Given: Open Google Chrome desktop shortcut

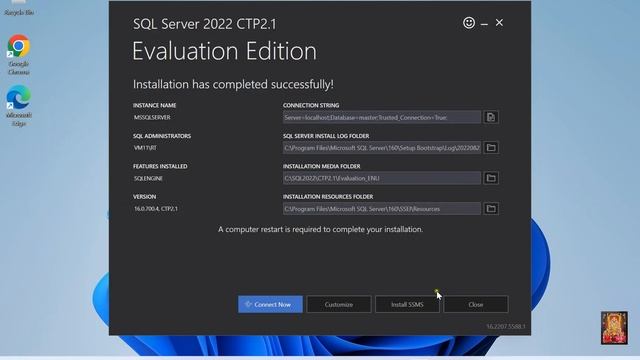Looking at the screenshot, I should (x=19, y=54).
